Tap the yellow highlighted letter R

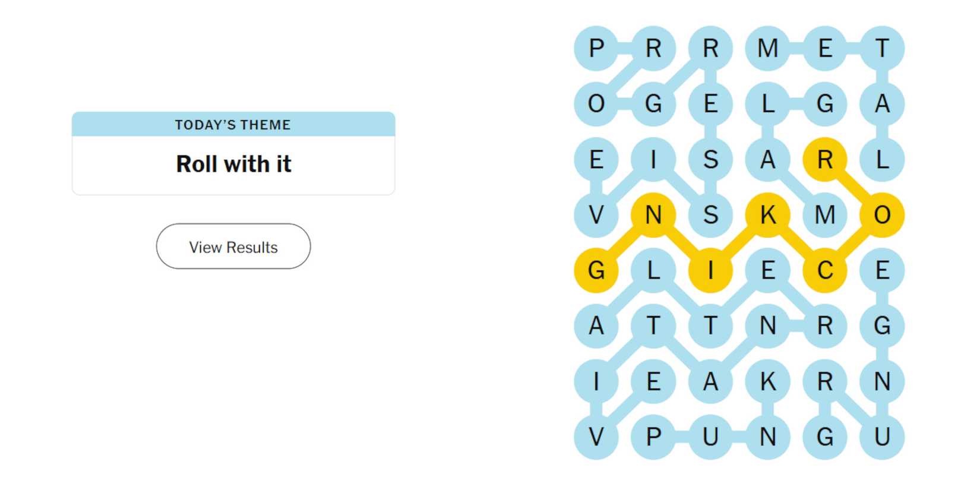pyautogui.click(x=824, y=159)
